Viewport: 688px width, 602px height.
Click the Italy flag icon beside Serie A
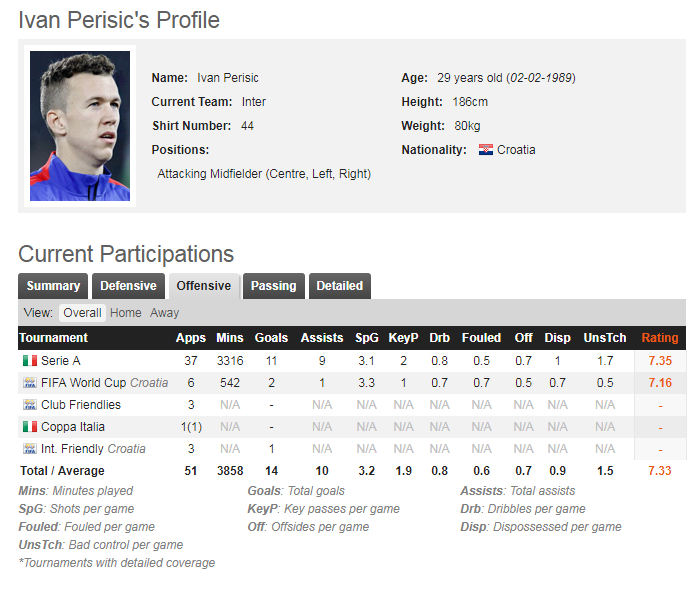click(x=29, y=360)
